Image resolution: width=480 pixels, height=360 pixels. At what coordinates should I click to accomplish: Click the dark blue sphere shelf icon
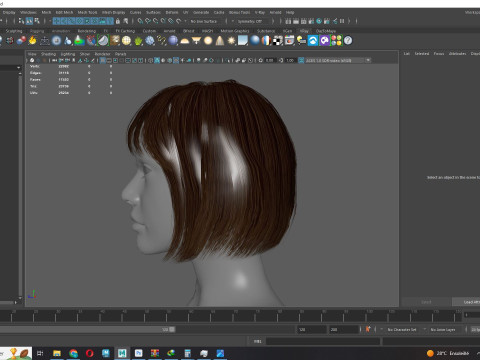(173, 41)
